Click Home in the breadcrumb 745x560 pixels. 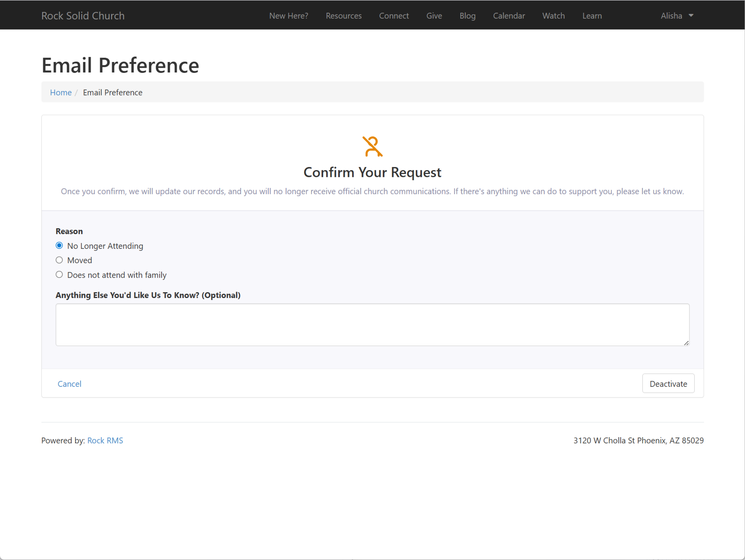(x=61, y=92)
